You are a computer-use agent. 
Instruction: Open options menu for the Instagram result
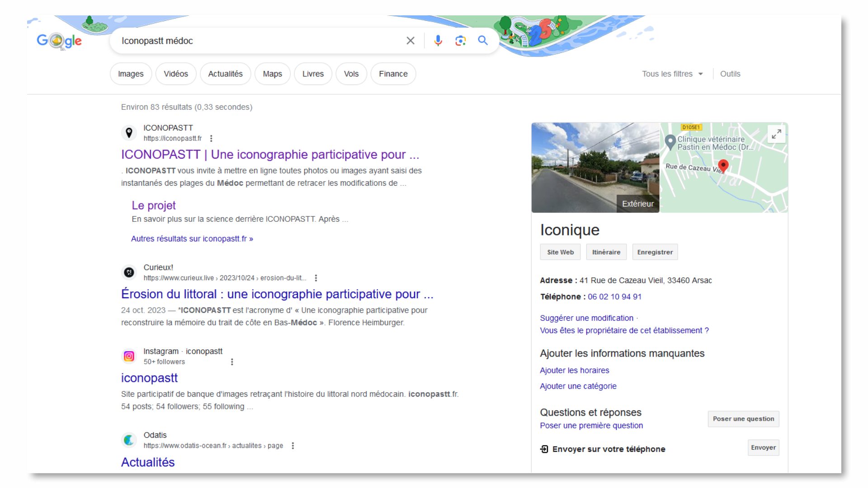(x=232, y=362)
